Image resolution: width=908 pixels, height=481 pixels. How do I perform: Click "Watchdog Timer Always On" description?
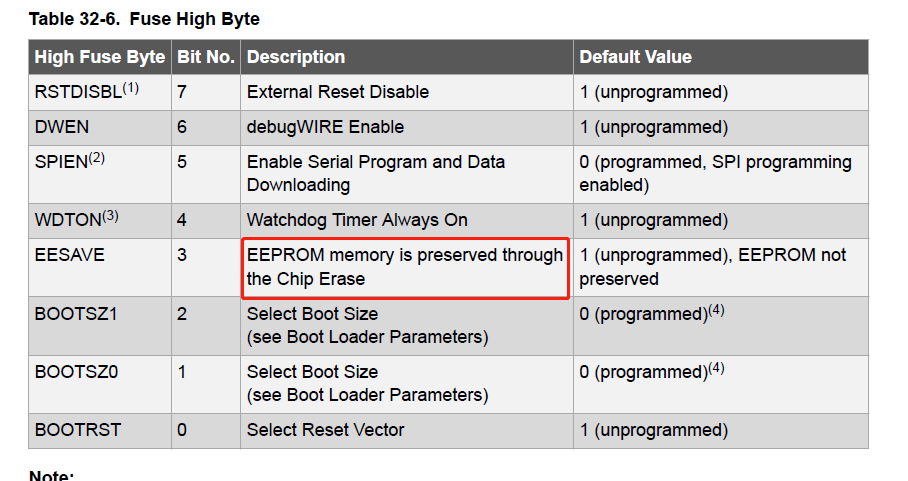(357, 220)
